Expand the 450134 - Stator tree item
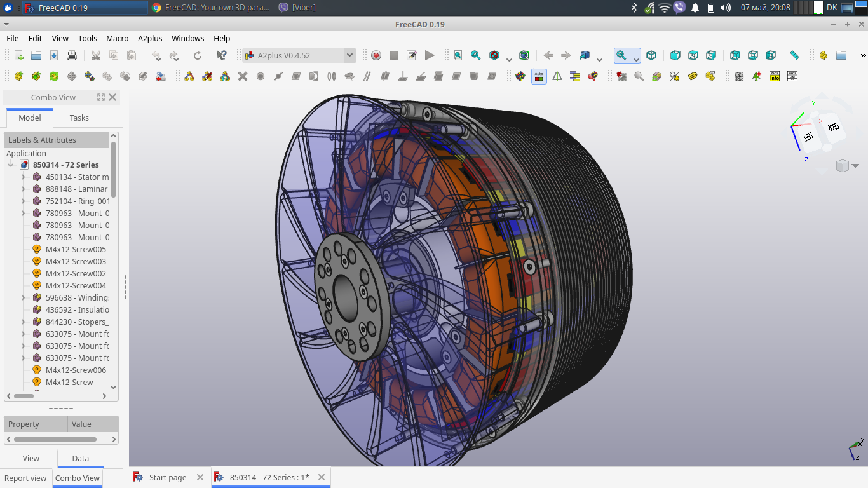The height and width of the screenshot is (488, 868). (24, 177)
